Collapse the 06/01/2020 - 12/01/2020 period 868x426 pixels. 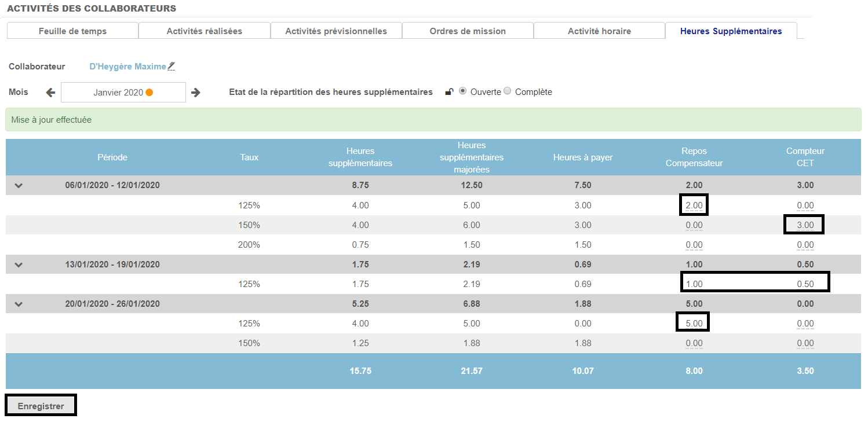pos(19,186)
